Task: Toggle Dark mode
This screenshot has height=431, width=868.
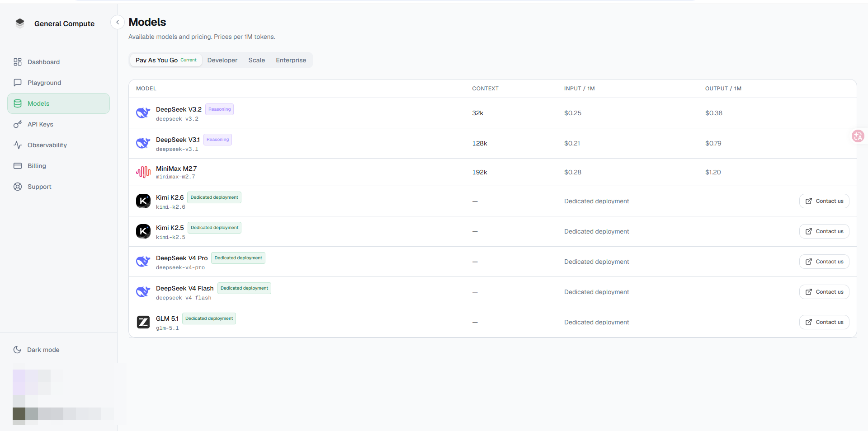Action: (x=37, y=350)
